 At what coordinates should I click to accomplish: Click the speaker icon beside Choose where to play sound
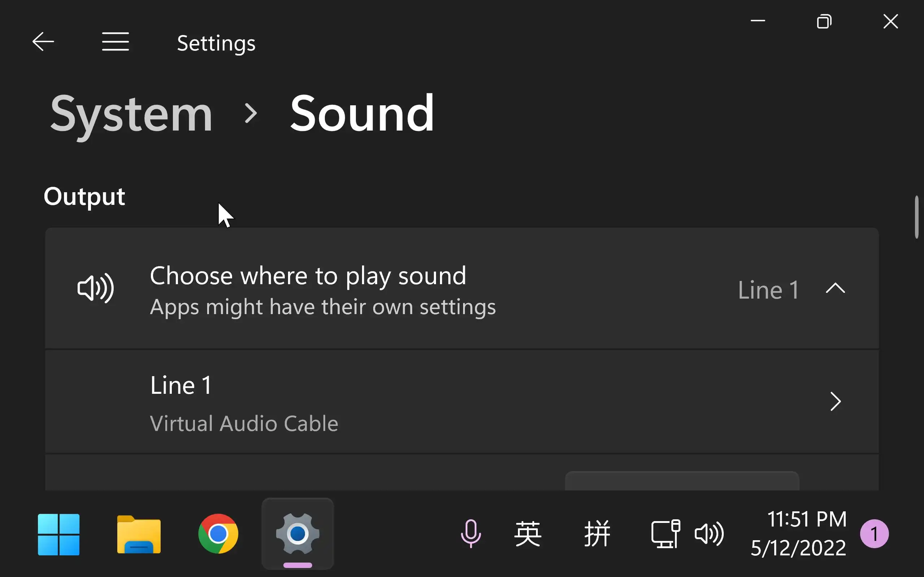point(95,288)
